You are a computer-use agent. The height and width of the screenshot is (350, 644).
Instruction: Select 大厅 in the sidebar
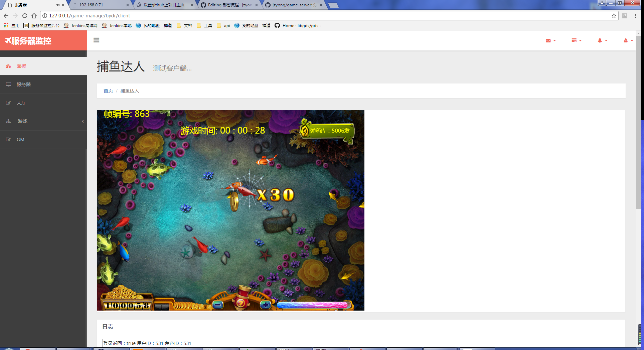coord(43,103)
